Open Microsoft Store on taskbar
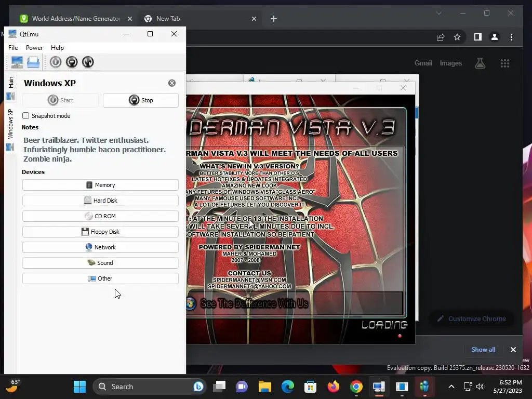Viewport: 532px width, 399px height. tap(311, 387)
